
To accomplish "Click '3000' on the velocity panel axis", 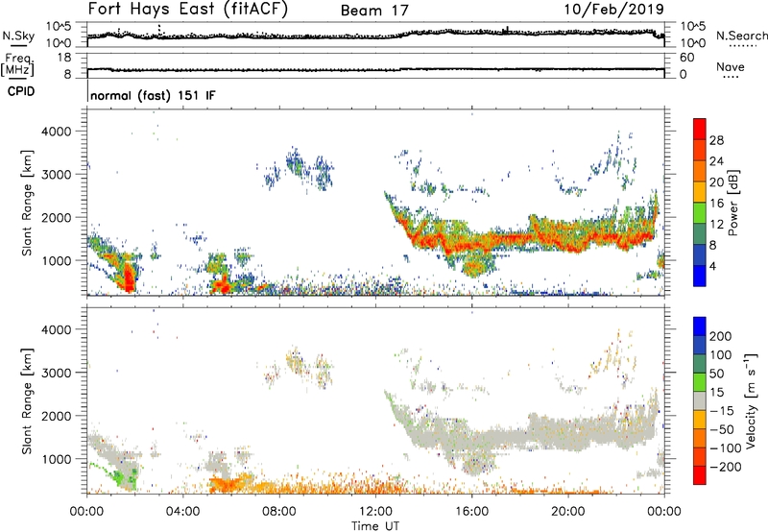I will pos(57,373).
